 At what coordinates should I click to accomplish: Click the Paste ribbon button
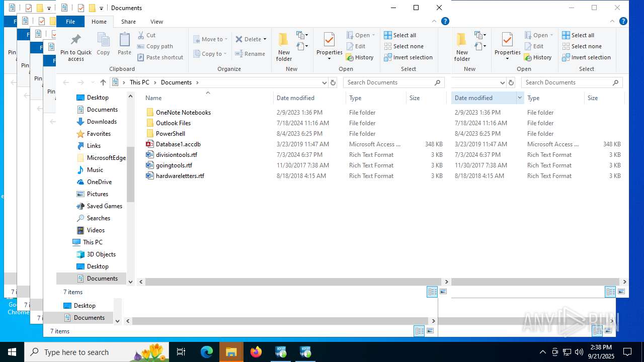(124, 44)
